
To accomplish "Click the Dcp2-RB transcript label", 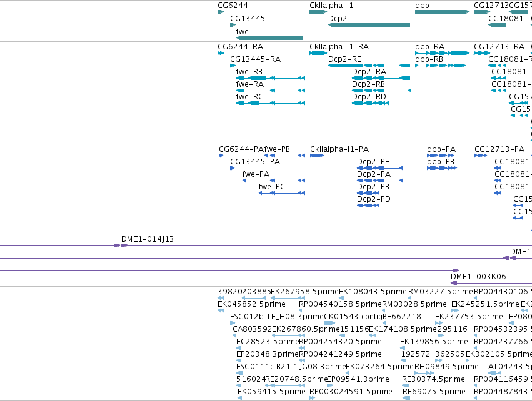I will (x=368, y=84).
